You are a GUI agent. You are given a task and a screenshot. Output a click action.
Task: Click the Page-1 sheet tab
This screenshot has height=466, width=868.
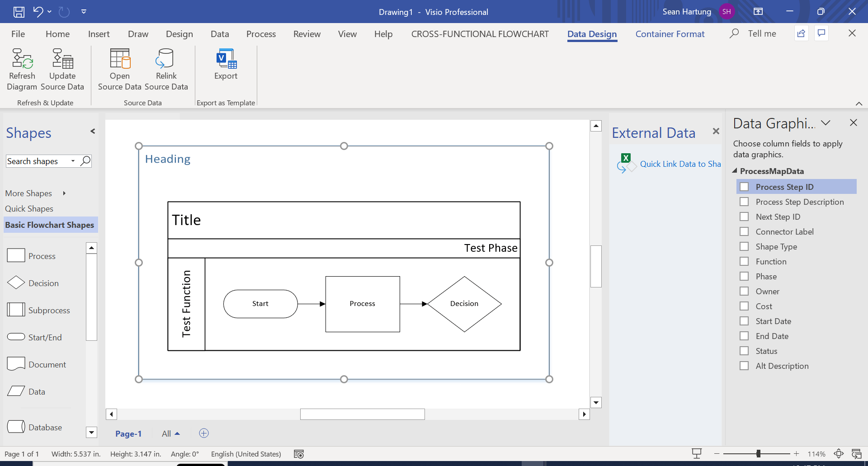128,433
